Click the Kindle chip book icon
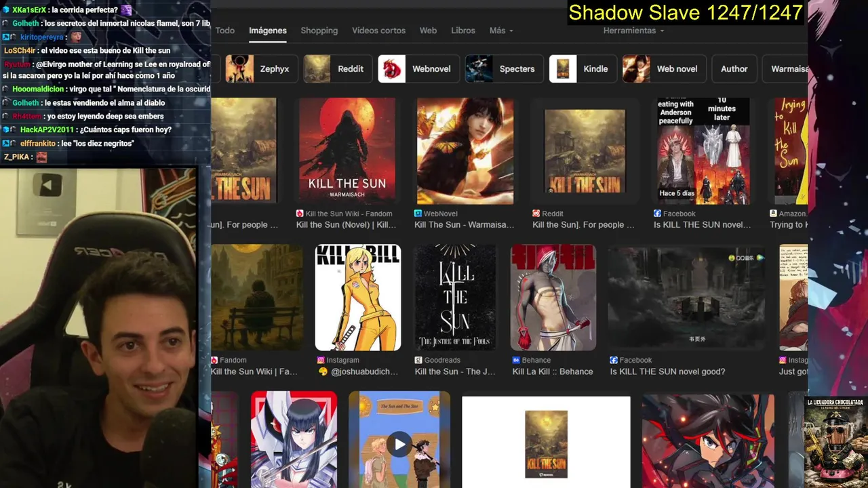This screenshot has height=488, width=868. 563,68
